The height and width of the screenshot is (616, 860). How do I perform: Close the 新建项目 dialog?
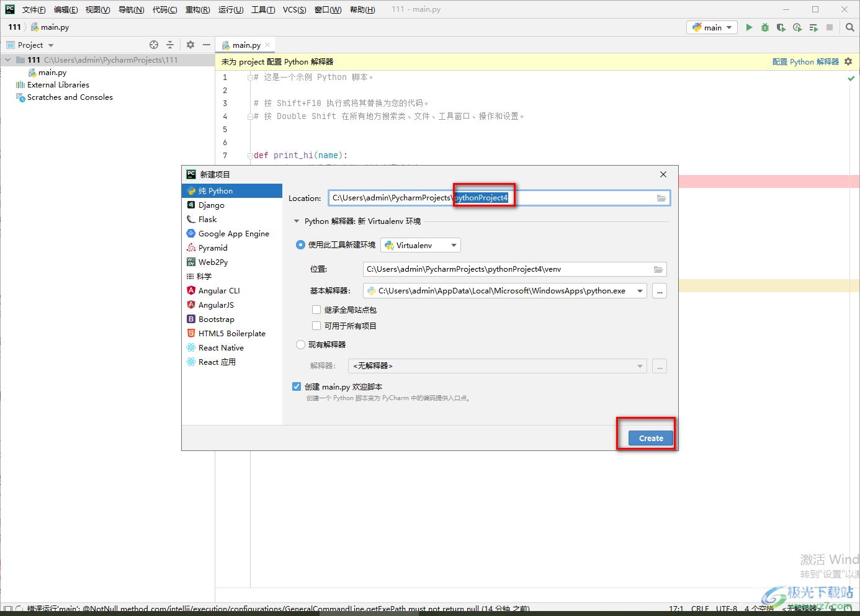tap(663, 174)
